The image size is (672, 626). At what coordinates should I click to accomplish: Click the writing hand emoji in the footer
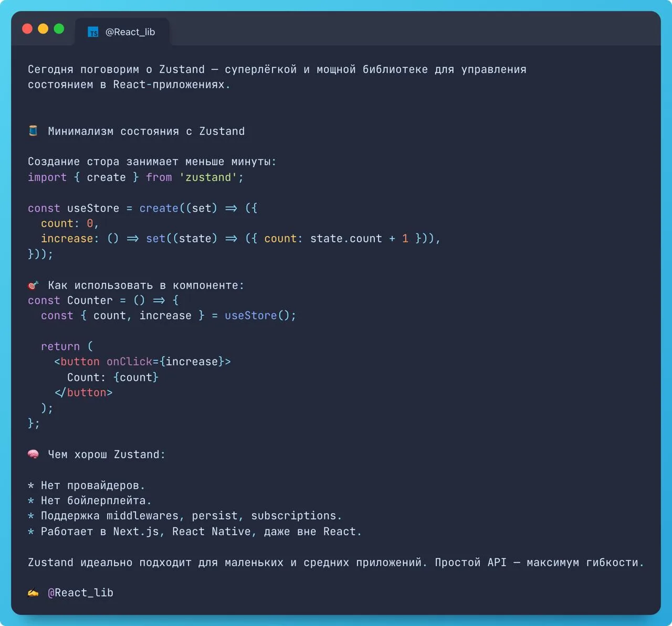(x=33, y=592)
